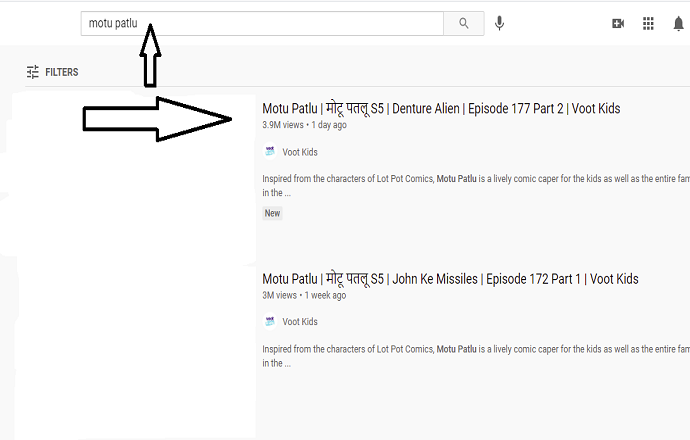Viewport: 690px width, 440px height.
Task: Start voice search with the microphone icon
Action: [499, 23]
